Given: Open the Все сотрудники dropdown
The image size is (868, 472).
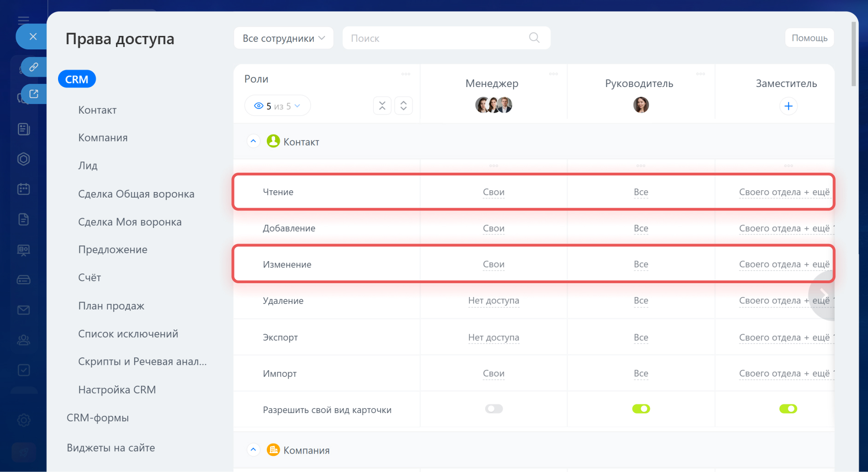Looking at the screenshot, I should (283, 38).
